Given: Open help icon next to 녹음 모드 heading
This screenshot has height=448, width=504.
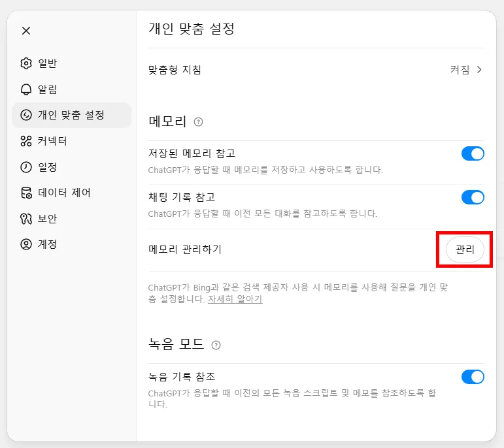Looking at the screenshot, I should [216, 345].
